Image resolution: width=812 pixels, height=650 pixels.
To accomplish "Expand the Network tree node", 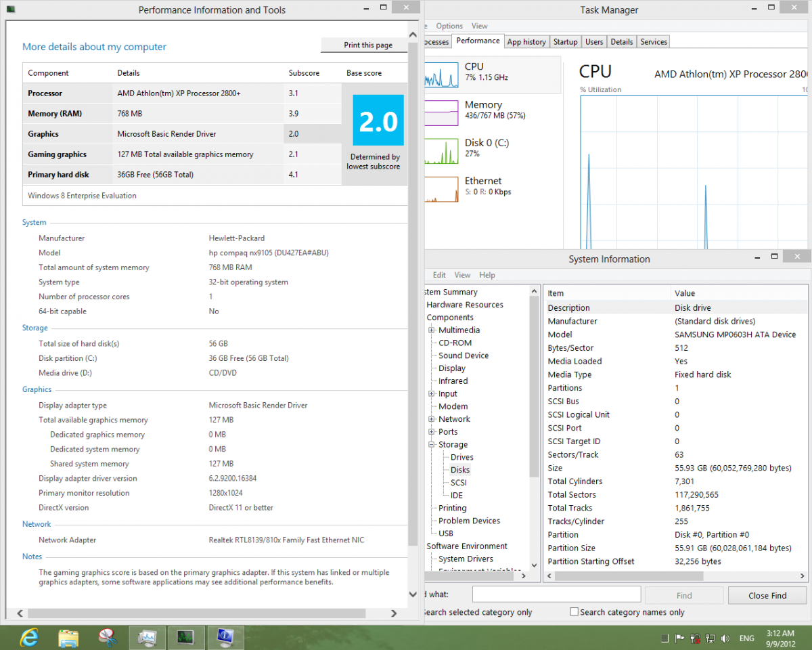I will point(432,419).
